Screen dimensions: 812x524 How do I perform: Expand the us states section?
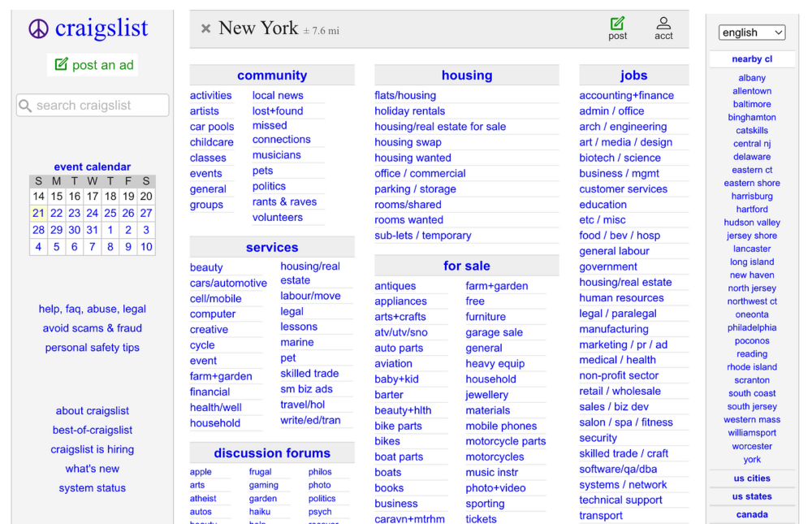751,496
